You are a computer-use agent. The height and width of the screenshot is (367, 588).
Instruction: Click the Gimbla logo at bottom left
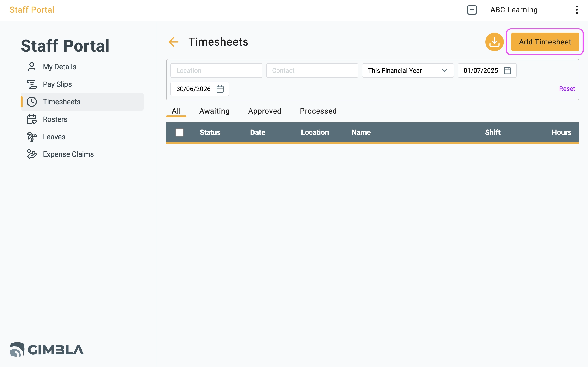[x=47, y=350]
